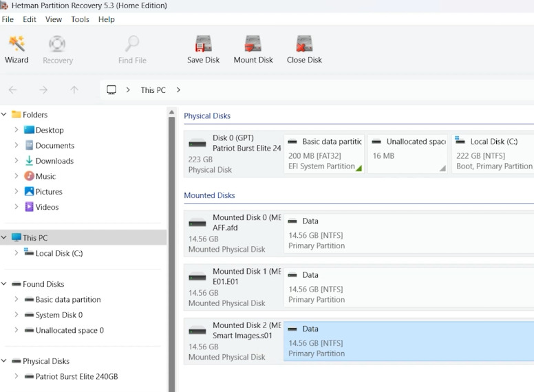534x392 pixels.
Task: Select the Unallocated space 16 MB tile
Action: tap(407, 154)
